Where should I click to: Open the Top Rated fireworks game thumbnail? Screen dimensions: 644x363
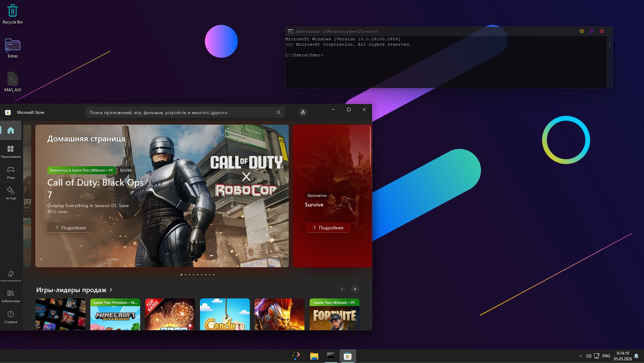pyautogui.click(x=170, y=314)
